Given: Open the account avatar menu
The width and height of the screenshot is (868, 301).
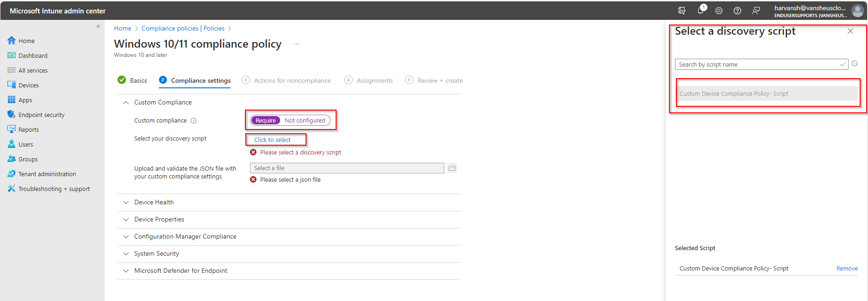Looking at the screenshot, I should pyautogui.click(x=857, y=11).
